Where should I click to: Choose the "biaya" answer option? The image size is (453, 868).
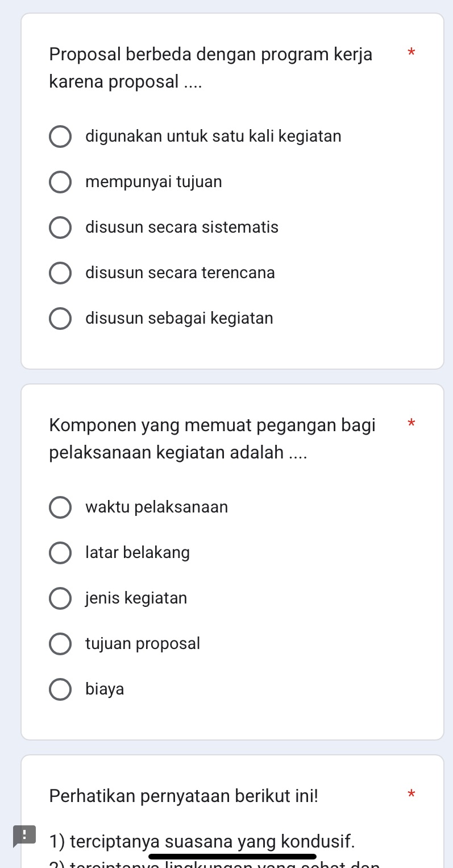pyautogui.click(x=60, y=689)
